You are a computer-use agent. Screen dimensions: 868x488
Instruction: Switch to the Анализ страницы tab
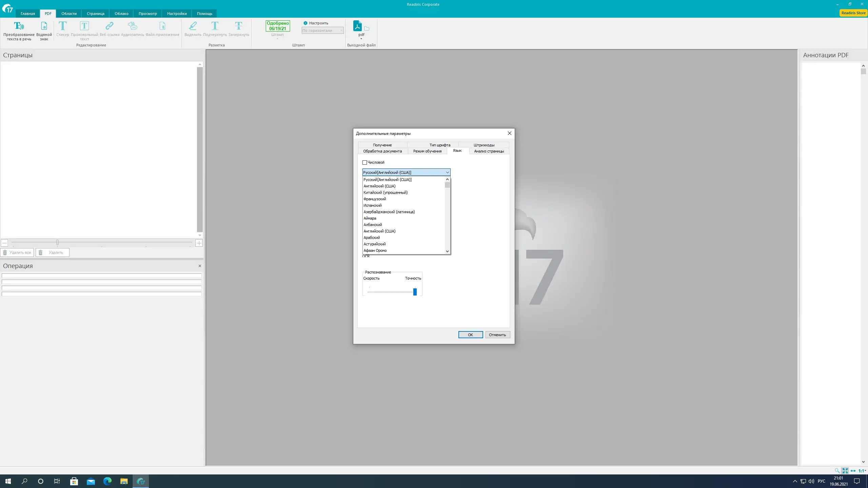tap(489, 151)
